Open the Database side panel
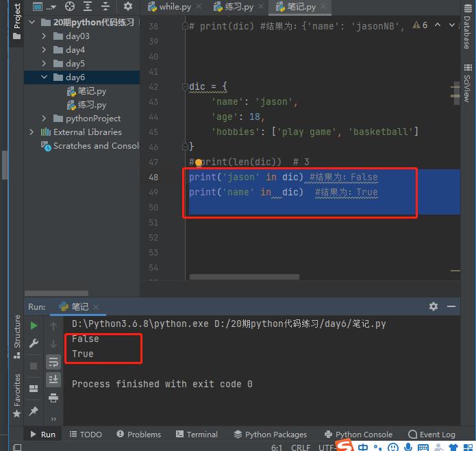This screenshot has height=451, width=476. 468,26
